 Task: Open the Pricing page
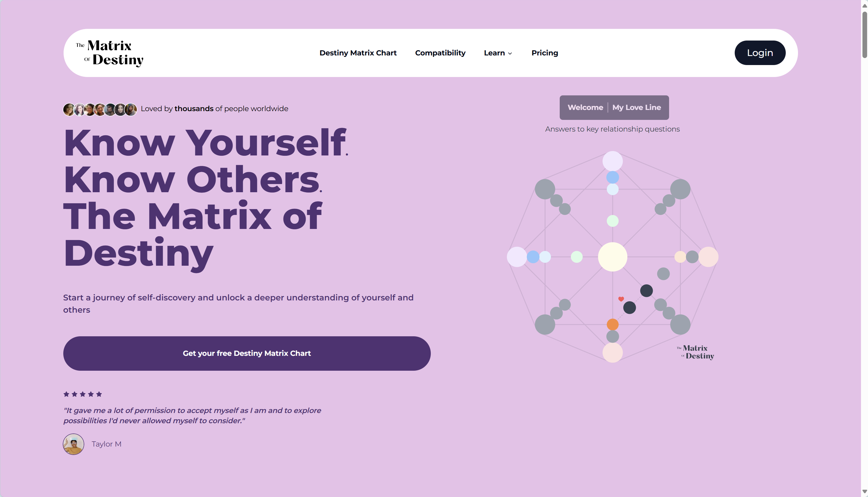point(545,53)
